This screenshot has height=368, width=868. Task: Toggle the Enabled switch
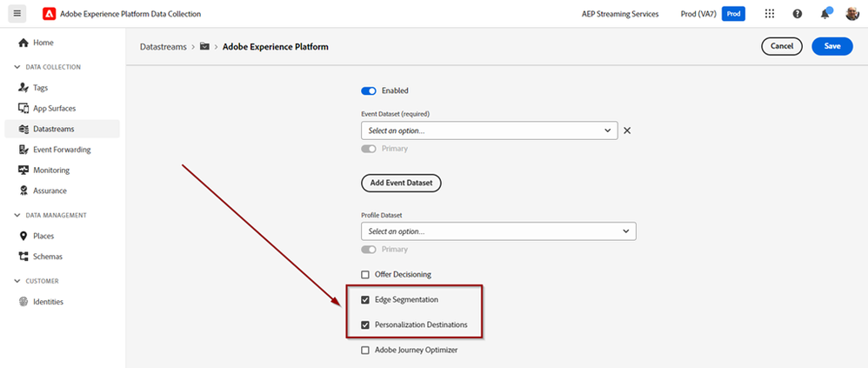[369, 90]
